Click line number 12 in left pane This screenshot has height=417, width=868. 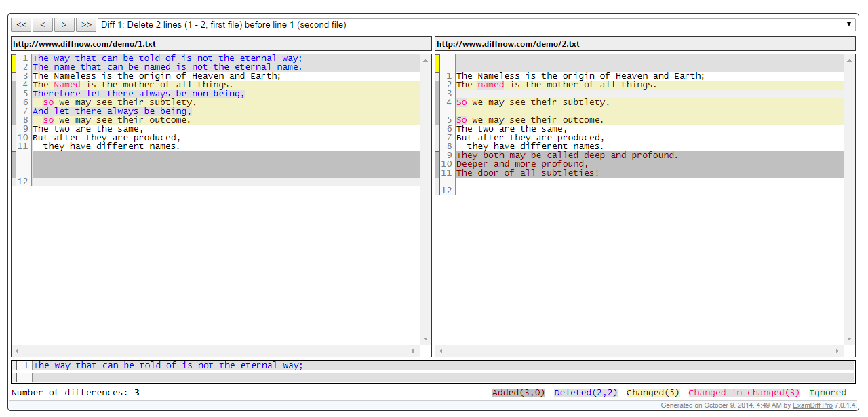[23, 182]
